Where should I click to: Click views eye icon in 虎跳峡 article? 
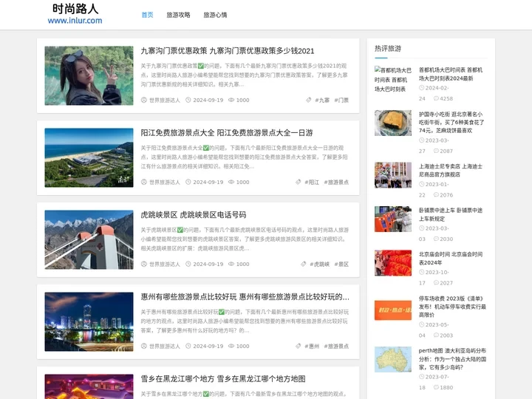tap(231, 264)
